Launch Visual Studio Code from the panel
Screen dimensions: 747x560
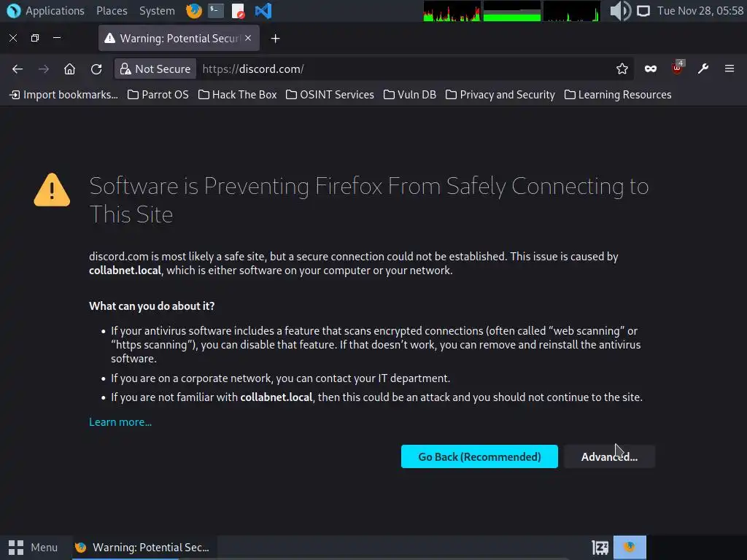point(263,10)
